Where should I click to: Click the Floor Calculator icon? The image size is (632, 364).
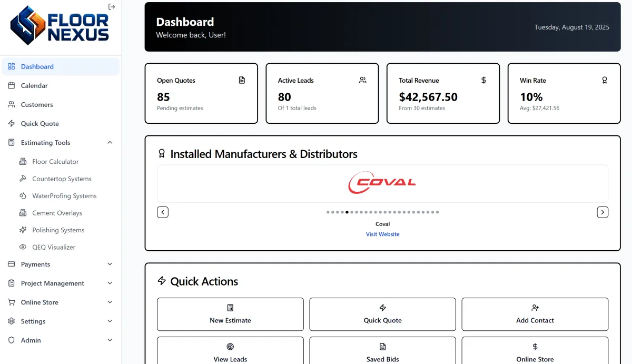[x=23, y=161]
